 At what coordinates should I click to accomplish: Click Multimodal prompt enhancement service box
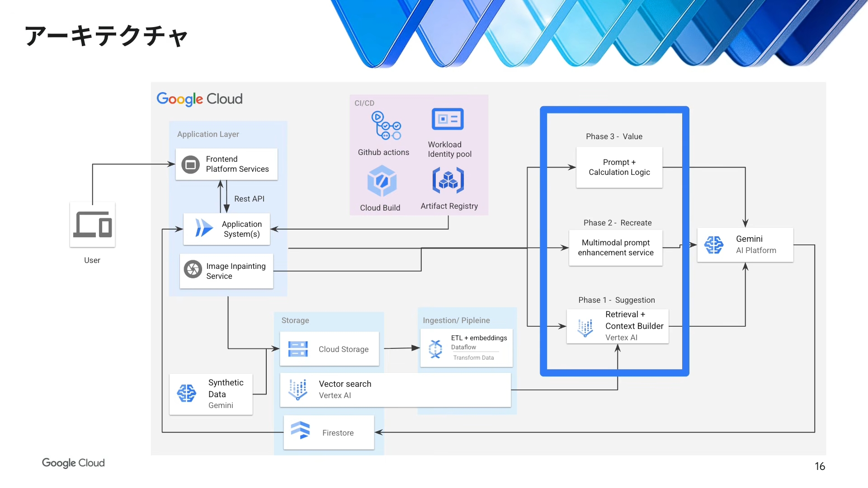(615, 248)
